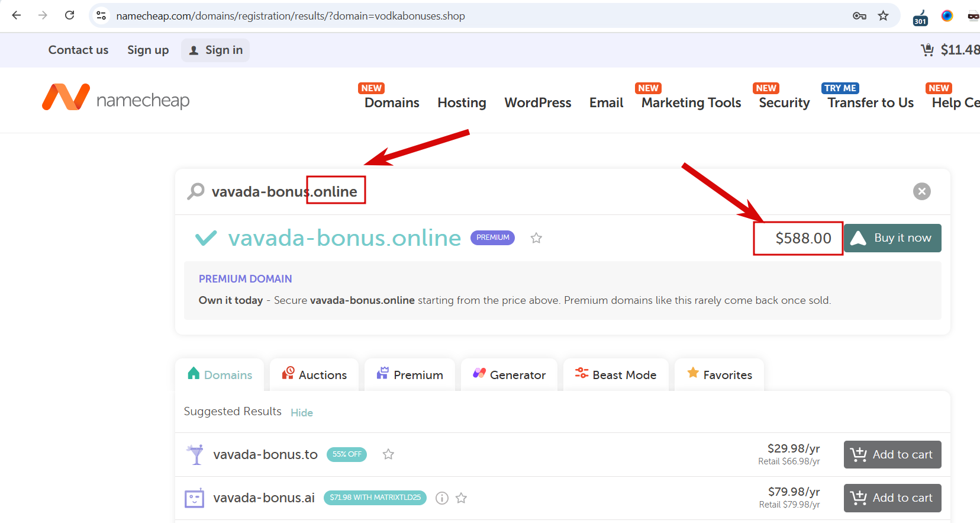Click the vavada-bonus.to domain name
The image size is (980, 523).
[x=265, y=454]
